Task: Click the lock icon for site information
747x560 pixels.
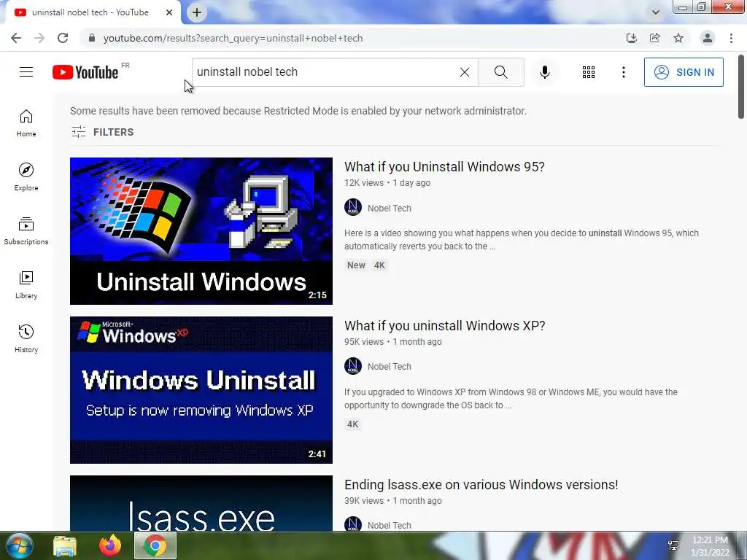Action: tap(91, 38)
